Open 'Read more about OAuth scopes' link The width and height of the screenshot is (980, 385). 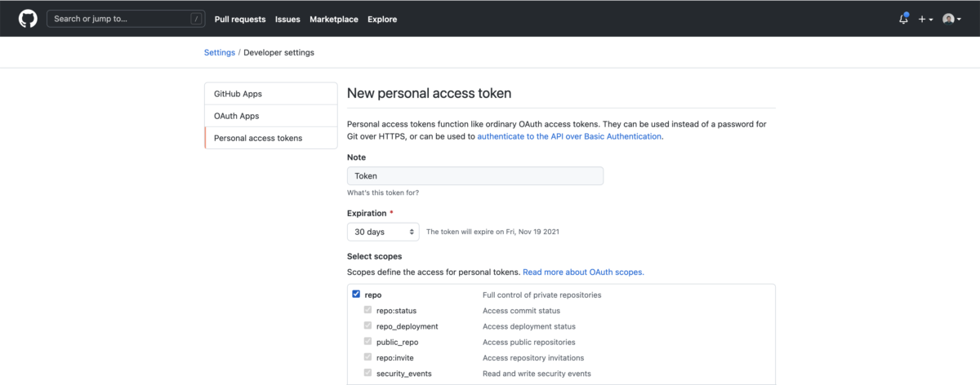tap(583, 272)
